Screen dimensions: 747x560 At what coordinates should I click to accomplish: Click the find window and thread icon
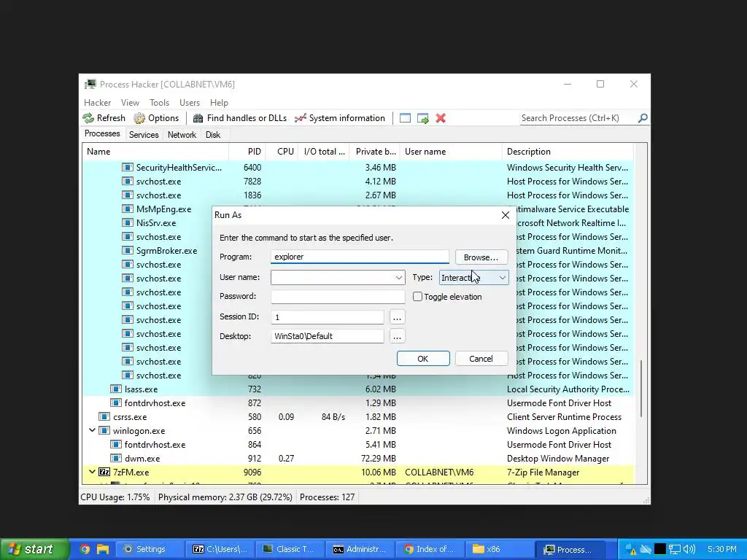[423, 118]
